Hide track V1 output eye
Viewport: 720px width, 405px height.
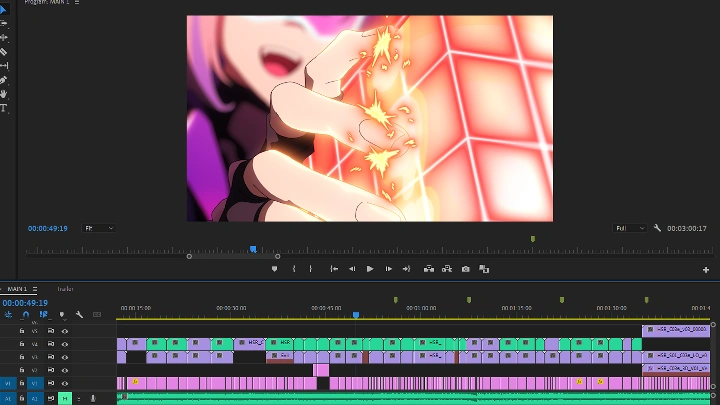tap(65, 383)
